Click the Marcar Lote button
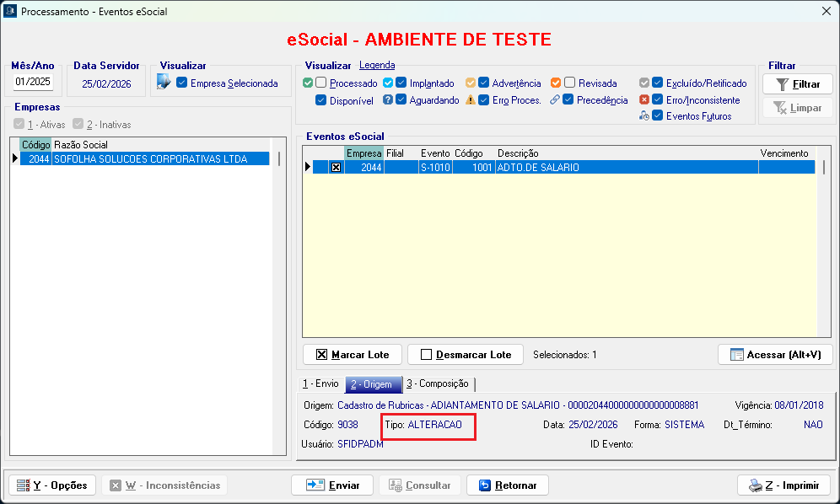The image size is (840, 504). point(352,355)
